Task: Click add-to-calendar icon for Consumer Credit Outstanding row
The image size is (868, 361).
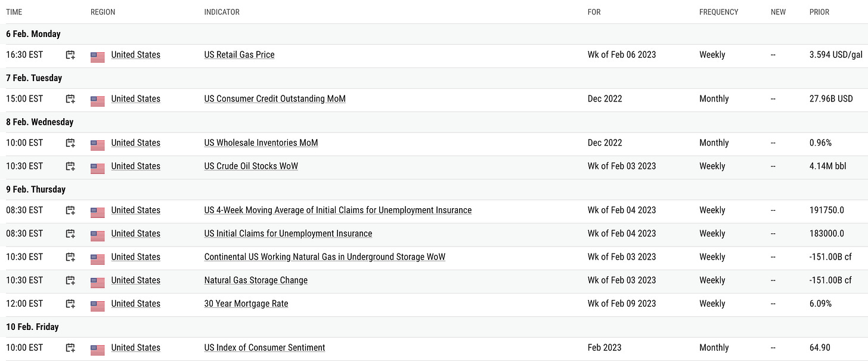Action: (70, 99)
